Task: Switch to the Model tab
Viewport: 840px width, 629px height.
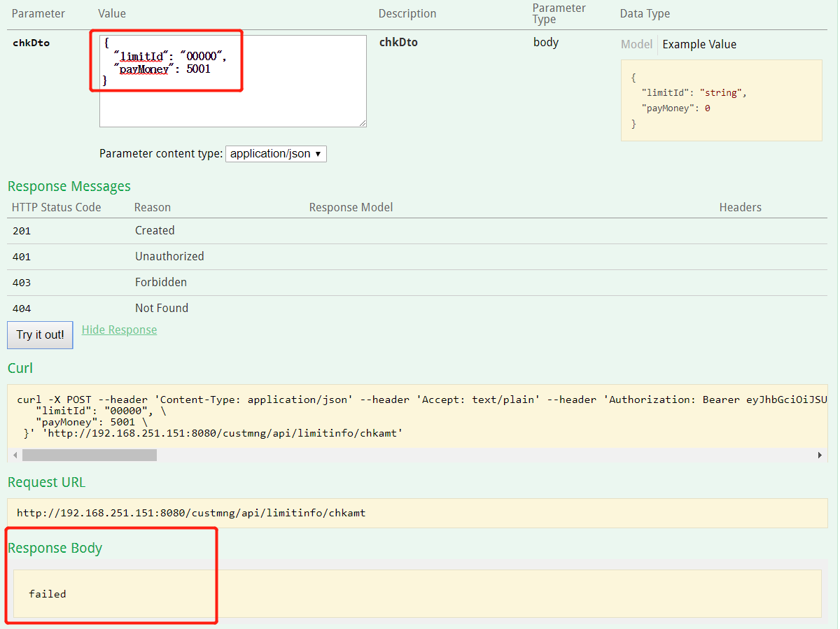Action: [x=636, y=44]
